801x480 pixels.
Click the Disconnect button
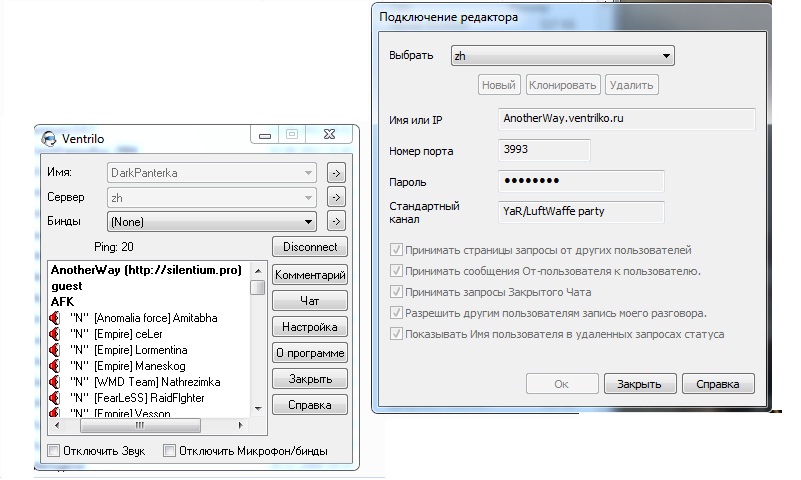tap(310, 247)
